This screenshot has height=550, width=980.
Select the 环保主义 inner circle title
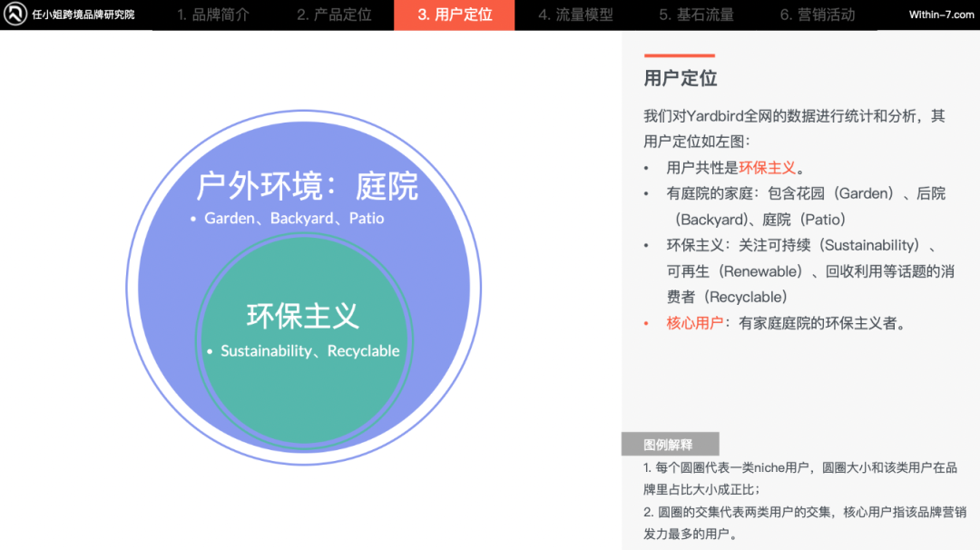[x=303, y=316]
